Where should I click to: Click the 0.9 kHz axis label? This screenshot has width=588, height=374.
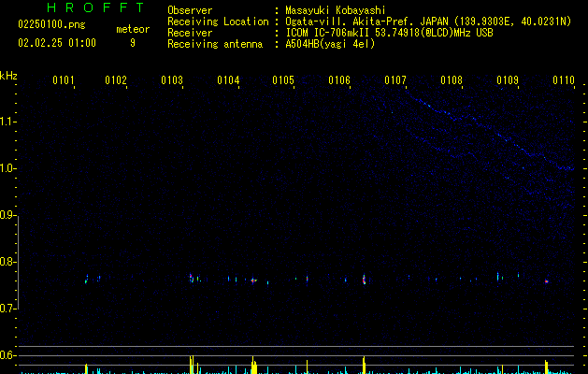7,215
